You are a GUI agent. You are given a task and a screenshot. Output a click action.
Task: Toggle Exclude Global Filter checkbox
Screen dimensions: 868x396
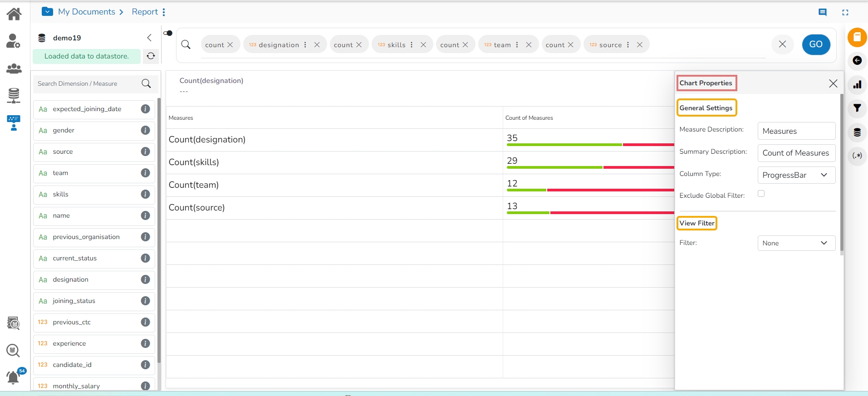coord(761,194)
